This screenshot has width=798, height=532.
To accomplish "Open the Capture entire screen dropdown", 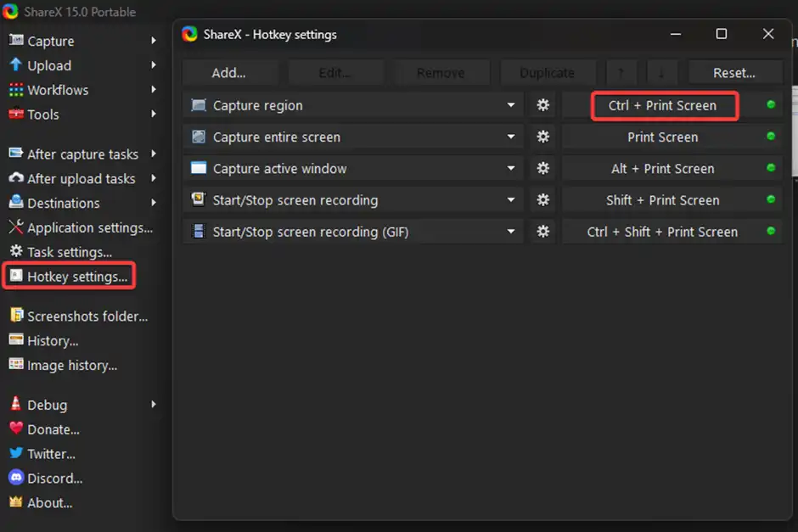I will [x=510, y=137].
